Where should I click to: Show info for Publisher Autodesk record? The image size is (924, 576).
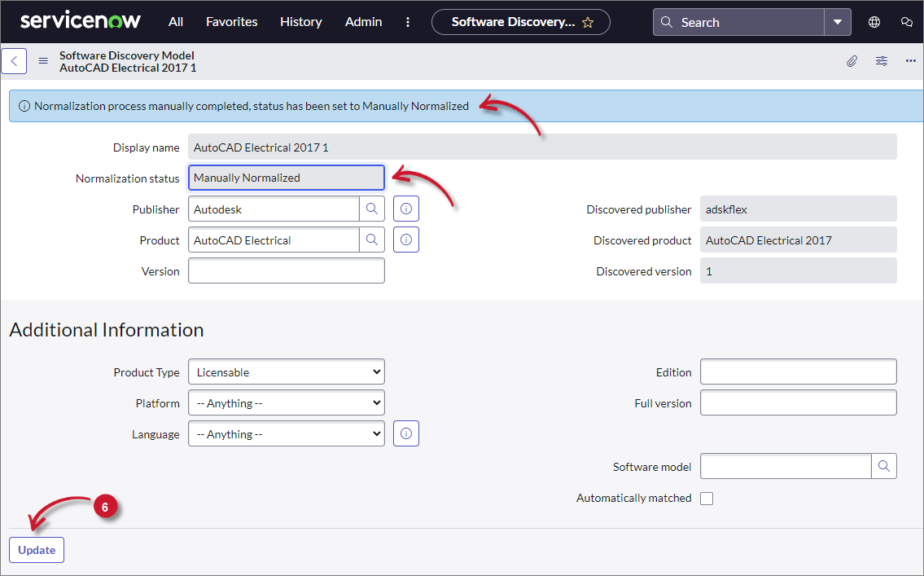coord(406,209)
